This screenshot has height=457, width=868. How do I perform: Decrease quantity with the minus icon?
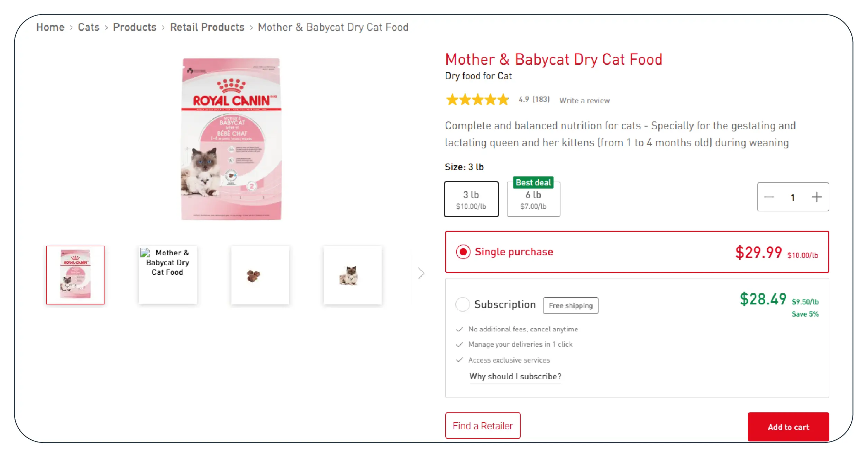coord(769,197)
